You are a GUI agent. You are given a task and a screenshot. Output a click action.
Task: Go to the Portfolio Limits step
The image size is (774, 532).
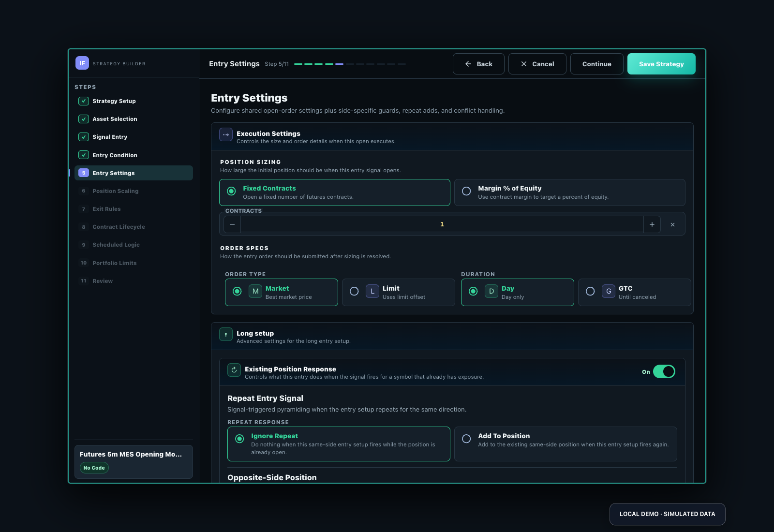pos(134,263)
